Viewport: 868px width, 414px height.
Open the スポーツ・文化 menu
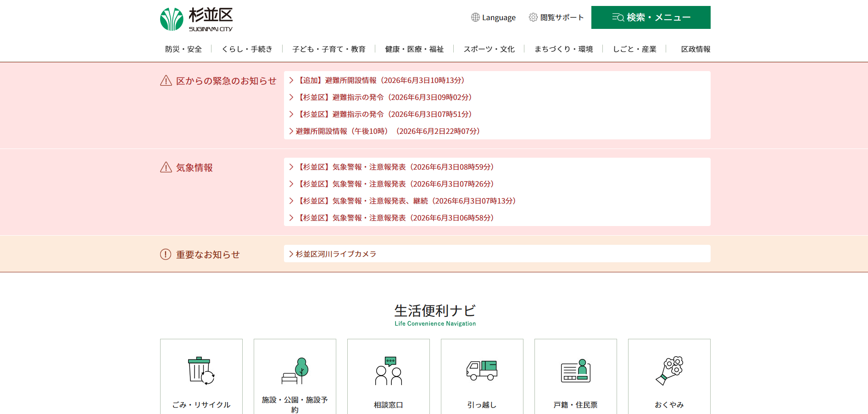pyautogui.click(x=489, y=49)
